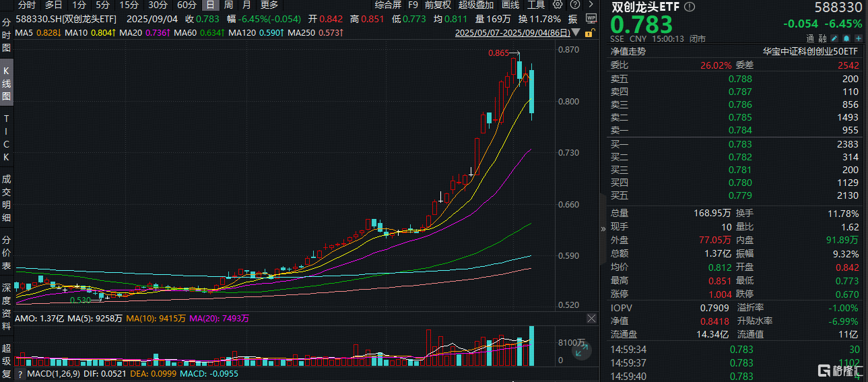Select the 1分 interval tab
This screenshot has height=382, width=868.
[x=79, y=5]
